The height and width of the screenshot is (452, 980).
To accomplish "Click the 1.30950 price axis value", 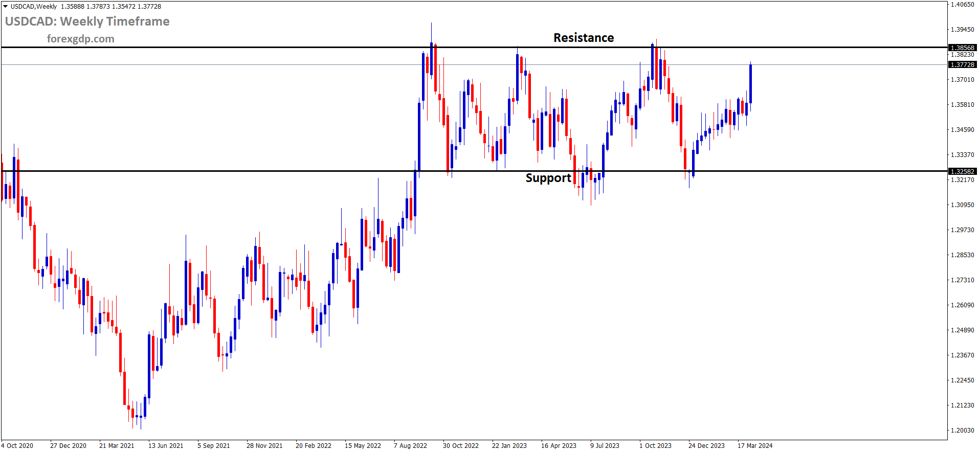I will [x=963, y=205].
